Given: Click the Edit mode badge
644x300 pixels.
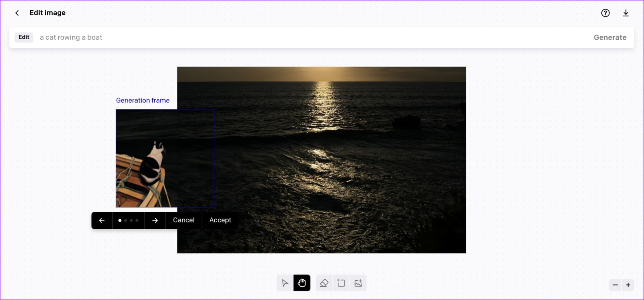Looking at the screenshot, I should (x=24, y=37).
